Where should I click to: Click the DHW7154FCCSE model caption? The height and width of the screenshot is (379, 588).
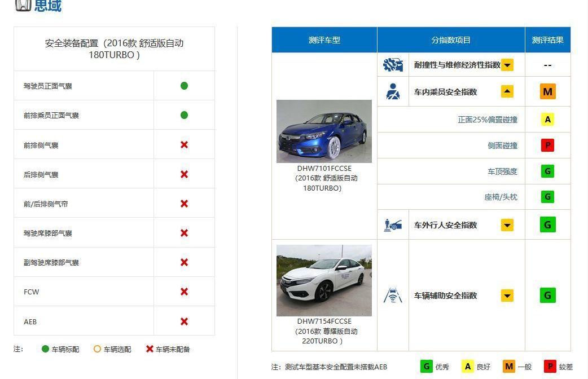click(x=324, y=331)
